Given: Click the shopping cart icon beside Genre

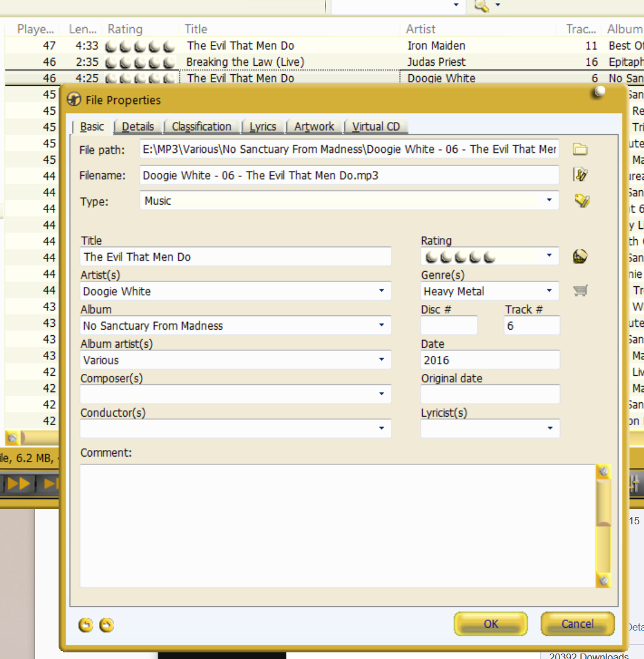Looking at the screenshot, I should point(580,291).
